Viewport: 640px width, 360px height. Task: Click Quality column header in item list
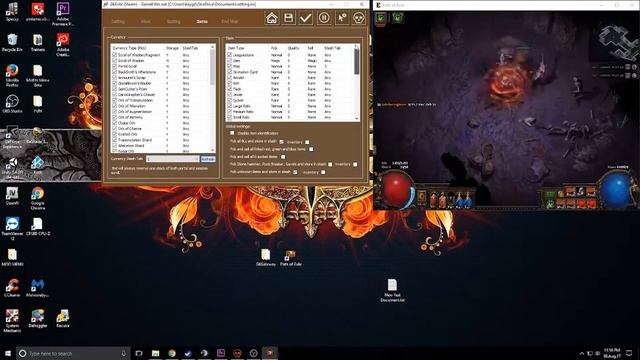(293, 48)
